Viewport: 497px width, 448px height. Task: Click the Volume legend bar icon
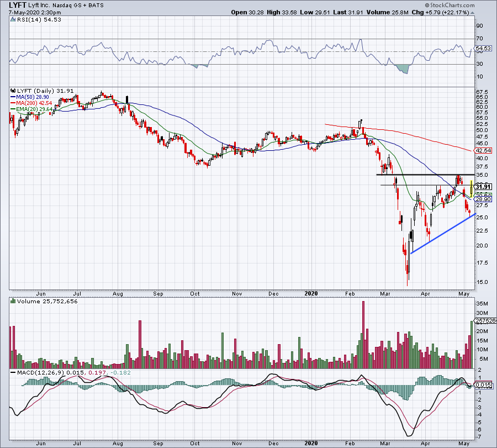(x=13, y=301)
